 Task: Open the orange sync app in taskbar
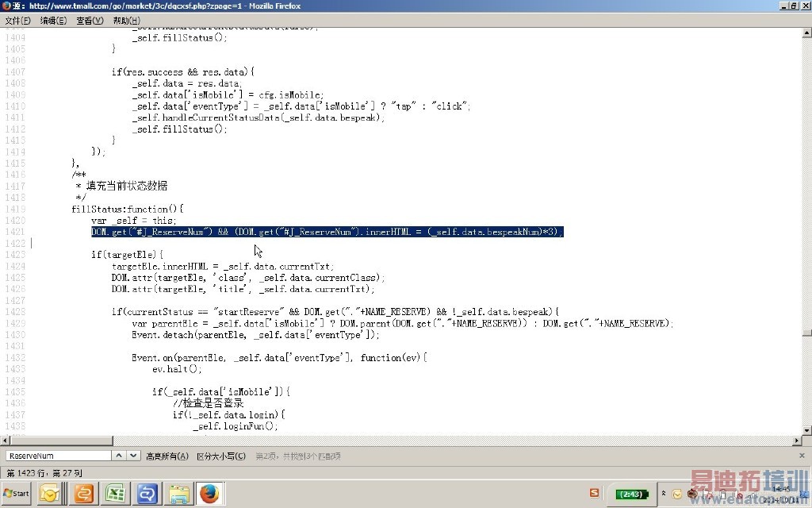pyautogui.click(x=83, y=494)
